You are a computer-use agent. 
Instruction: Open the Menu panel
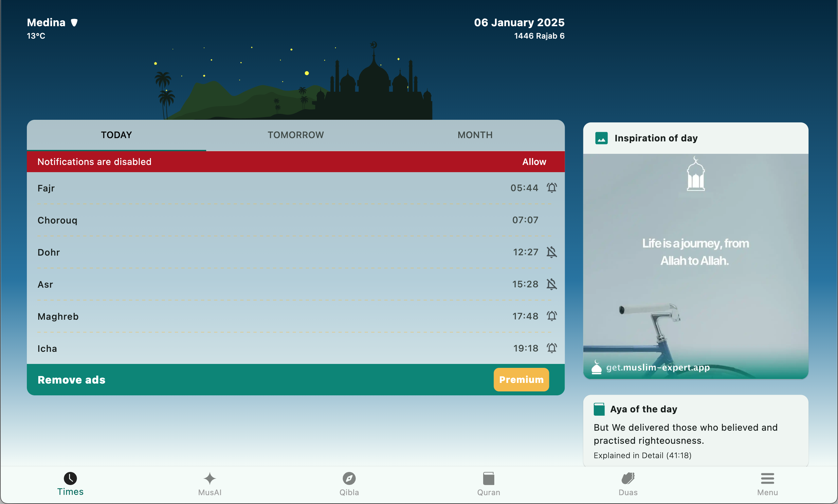coord(767,484)
